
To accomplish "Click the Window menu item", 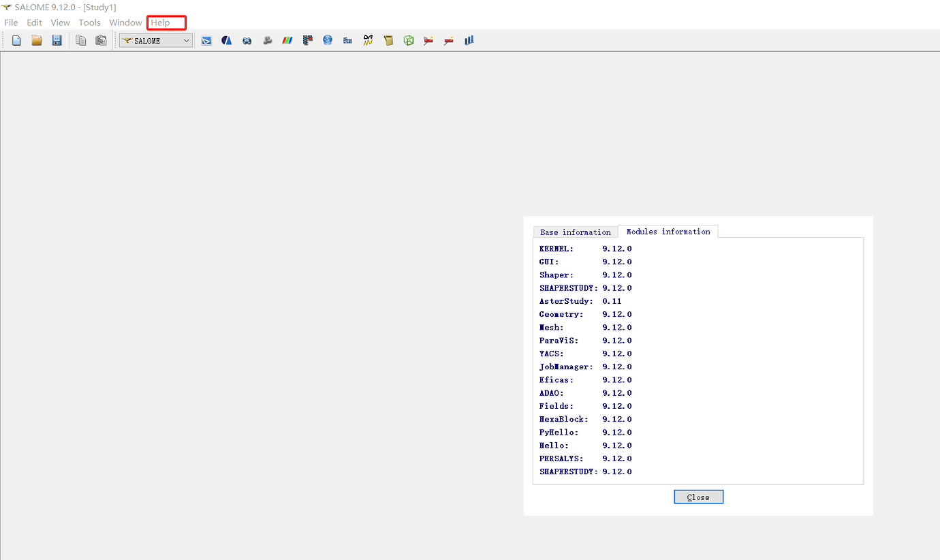I will point(125,22).
